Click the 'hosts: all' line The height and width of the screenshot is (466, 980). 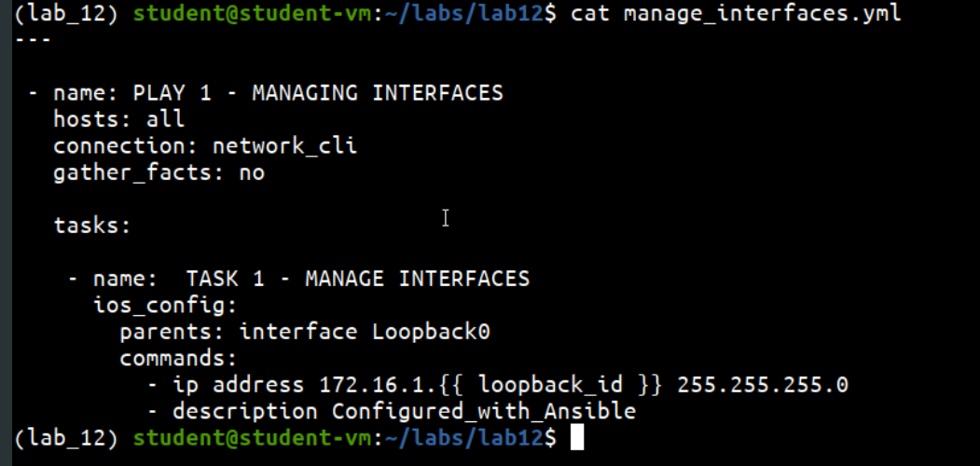tap(118, 119)
